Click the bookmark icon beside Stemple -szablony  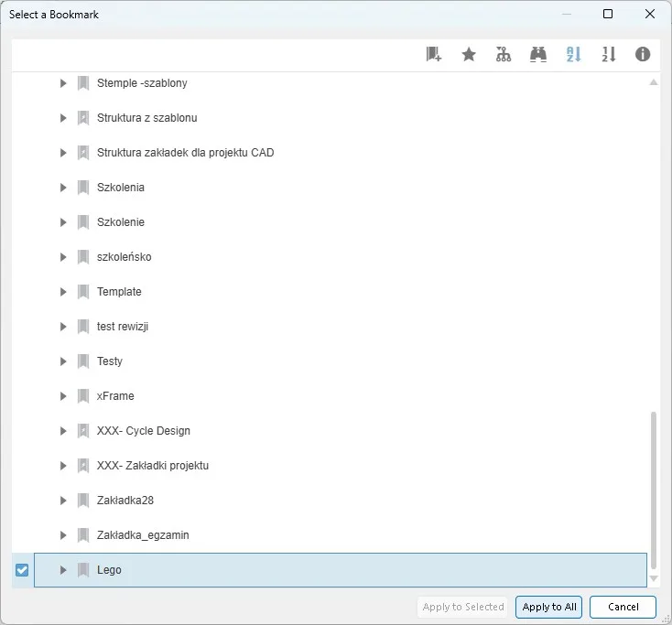(83, 83)
